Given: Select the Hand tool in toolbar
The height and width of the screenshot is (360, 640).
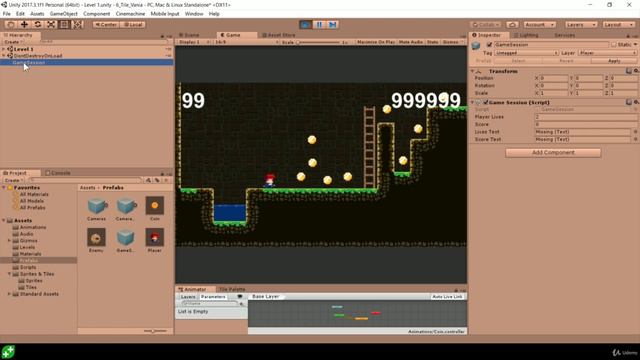Looking at the screenshot, I should click(x=11, y=24).
